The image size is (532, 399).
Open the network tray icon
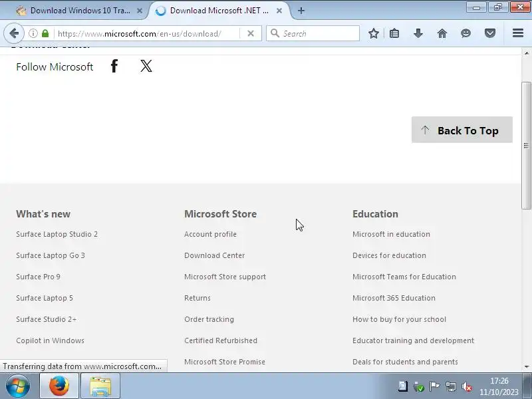click(451, 386)
